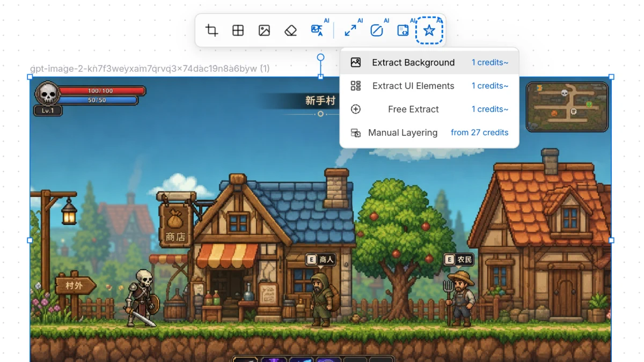Click the rotation handle above the image
The height and width of the screenshot is (362, 644).
(320, 57)
